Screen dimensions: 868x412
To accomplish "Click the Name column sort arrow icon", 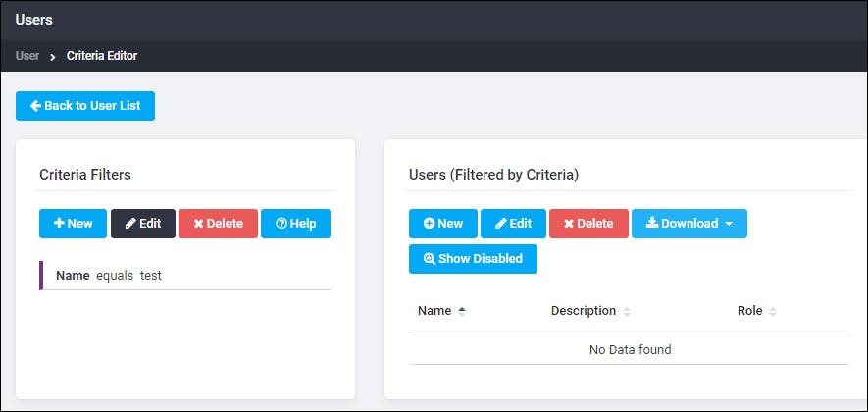I will click(462, 312).
